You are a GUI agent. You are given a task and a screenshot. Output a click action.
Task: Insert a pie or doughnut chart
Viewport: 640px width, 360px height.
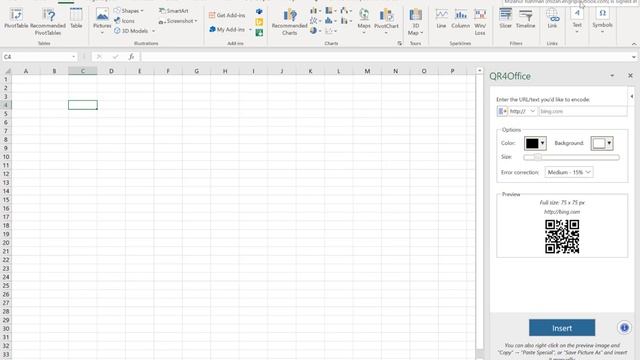point(315,31)
